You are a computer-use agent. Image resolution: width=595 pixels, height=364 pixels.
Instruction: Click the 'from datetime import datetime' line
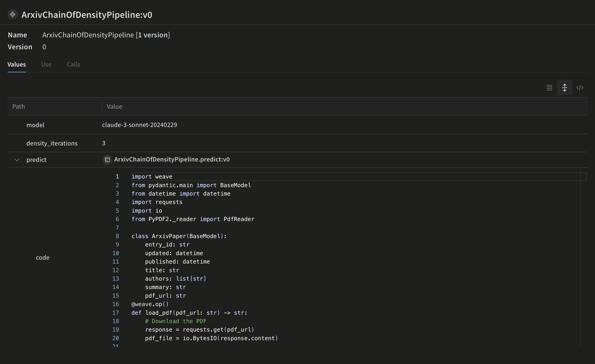(181, 194)
